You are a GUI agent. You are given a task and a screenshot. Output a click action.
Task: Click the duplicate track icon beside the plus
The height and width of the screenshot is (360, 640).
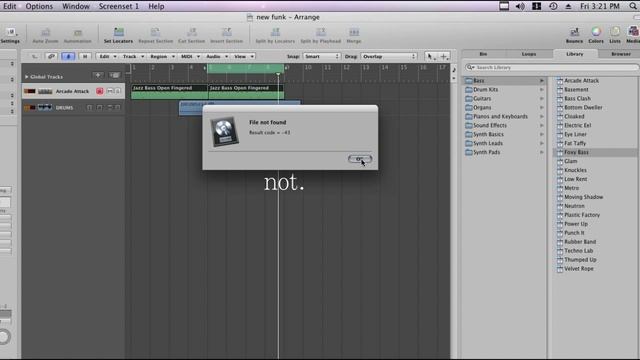pos(115,75)
